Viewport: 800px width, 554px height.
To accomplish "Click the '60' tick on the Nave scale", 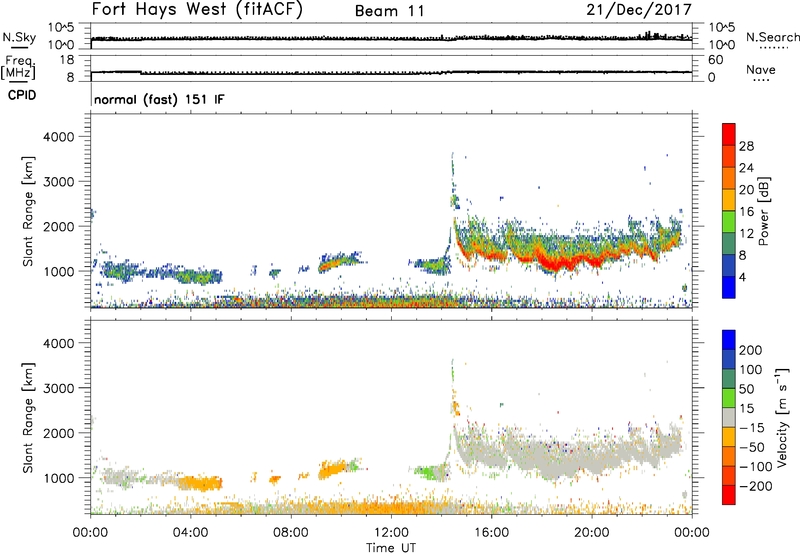I will click(715, 60).
